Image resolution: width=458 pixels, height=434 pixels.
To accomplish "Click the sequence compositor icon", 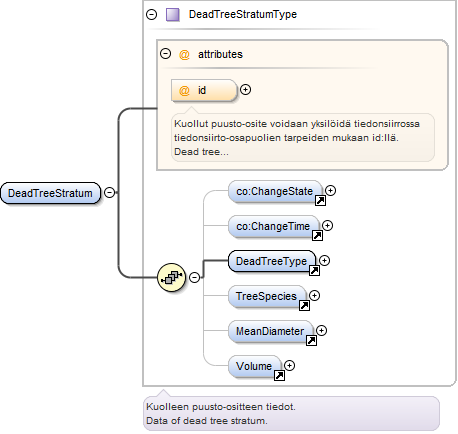I will tap(171, 277).
